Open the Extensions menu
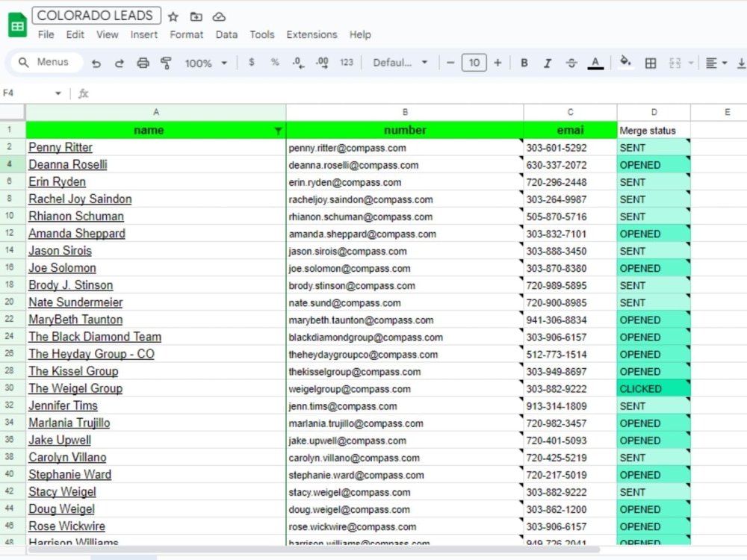The width and height of the screenshot is (747, 560). (x=311, y=35)
